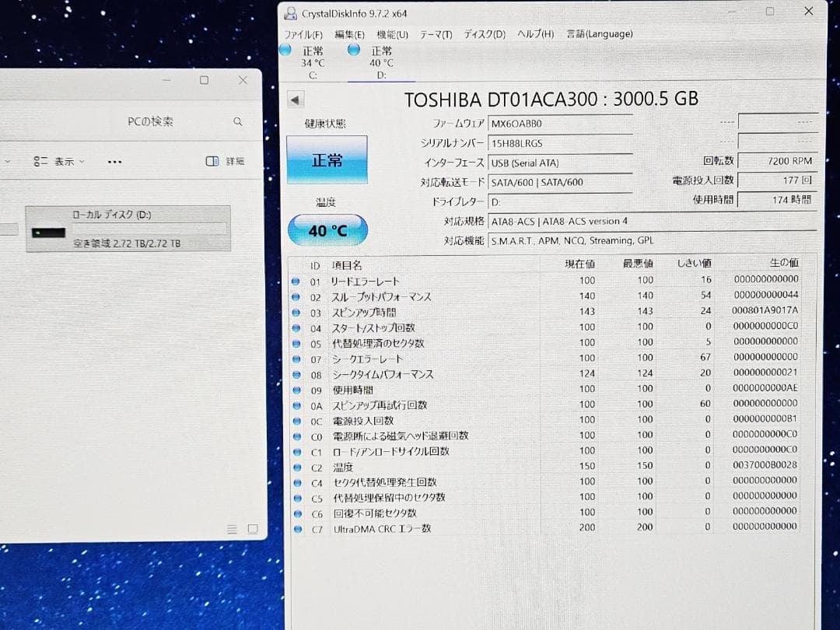Select the ローカル ディスク (D:) drive item
Image resolution: width=840 pixels, height=630 pixels.
[128, 229]
